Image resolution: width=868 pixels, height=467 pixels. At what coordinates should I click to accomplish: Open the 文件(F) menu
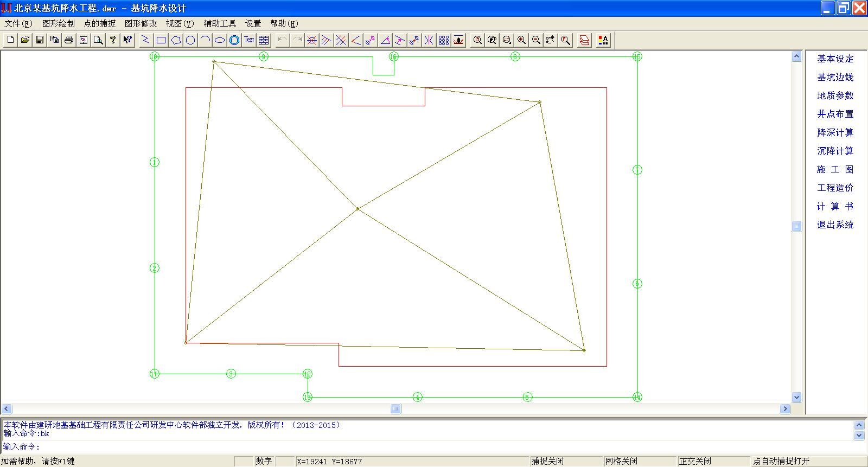18,23
